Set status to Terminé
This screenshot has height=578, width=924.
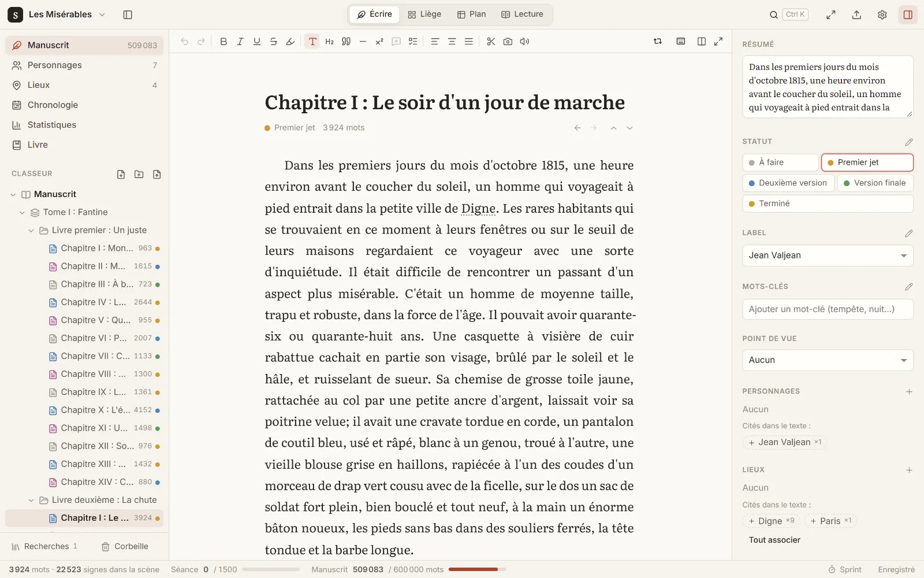828,203
